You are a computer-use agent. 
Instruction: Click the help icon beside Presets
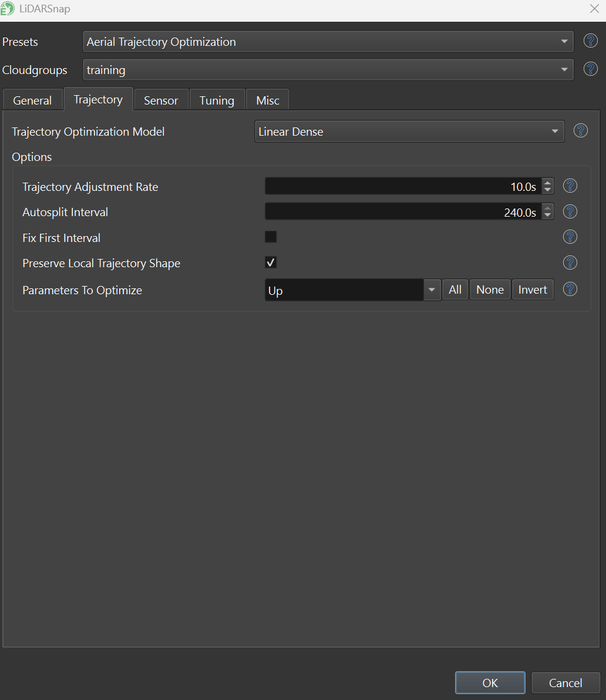590,41
